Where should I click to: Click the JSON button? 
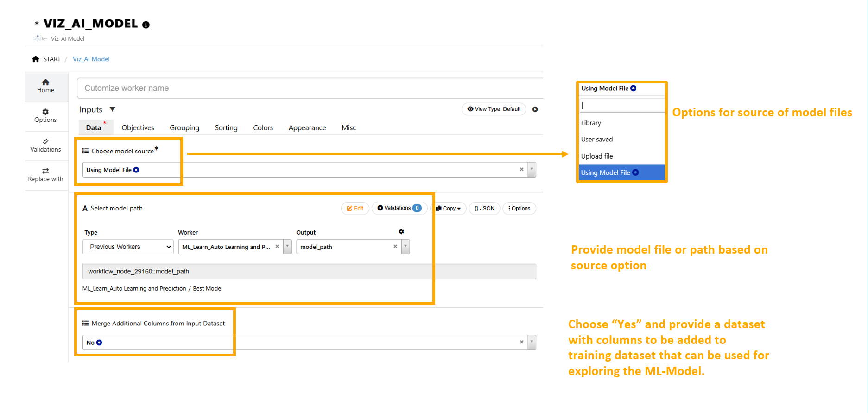point(484,209)
